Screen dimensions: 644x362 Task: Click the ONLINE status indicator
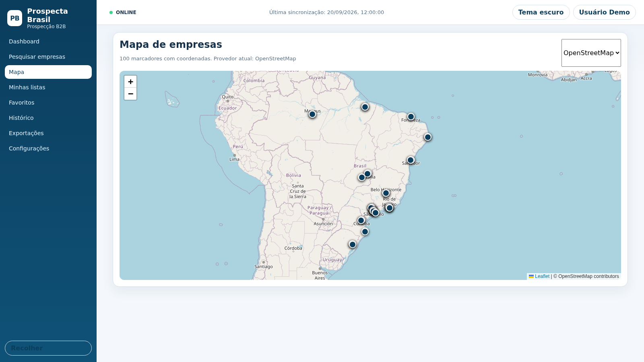tap(123, 12)
